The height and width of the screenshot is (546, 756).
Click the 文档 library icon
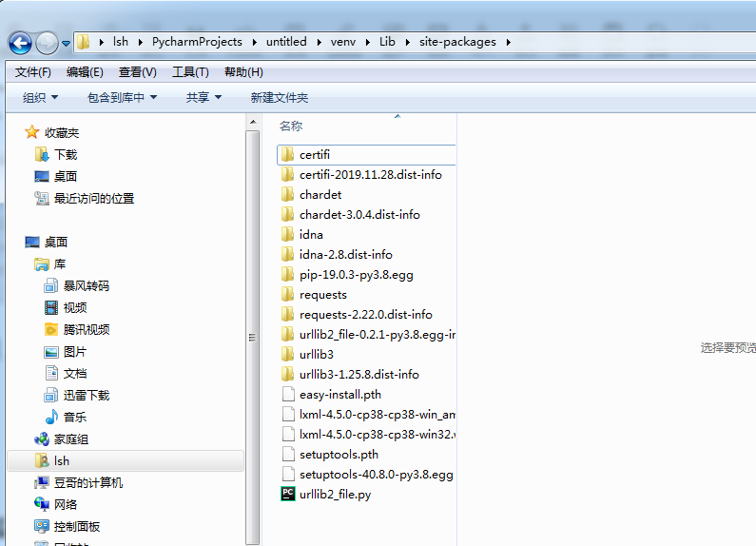(51, 373)
